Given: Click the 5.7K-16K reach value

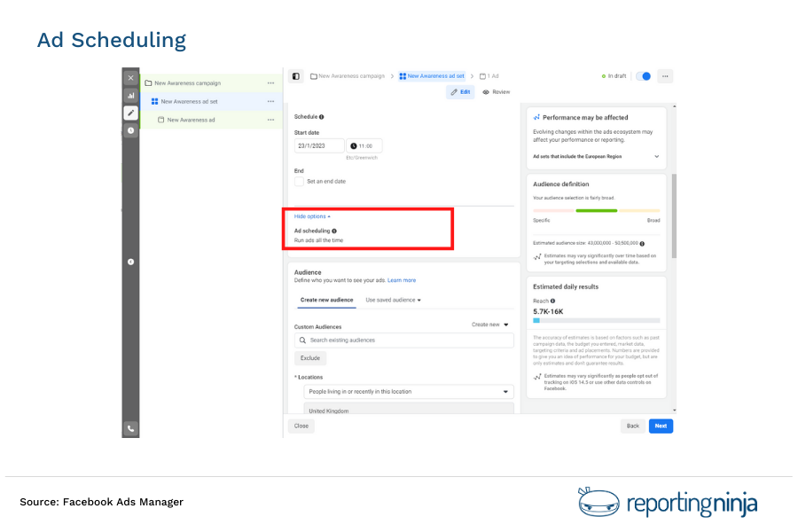Looking at the screenshot, I should click(x=548, y=311).
